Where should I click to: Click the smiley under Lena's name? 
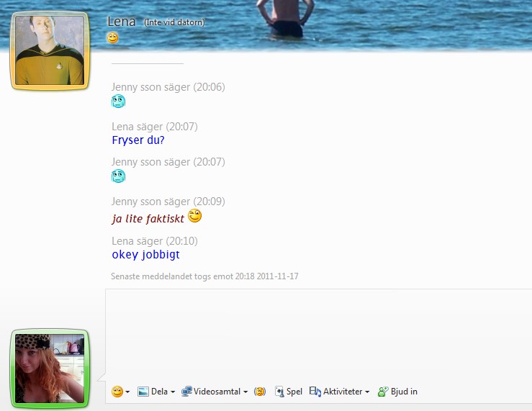(x=112, y=37)
